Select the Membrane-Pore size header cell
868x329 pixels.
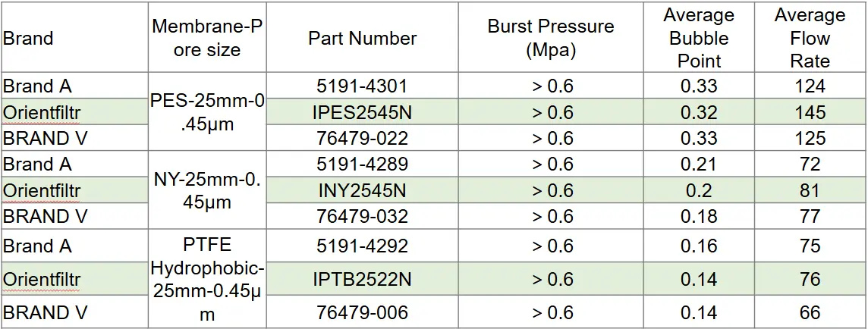tap(207, 39)
